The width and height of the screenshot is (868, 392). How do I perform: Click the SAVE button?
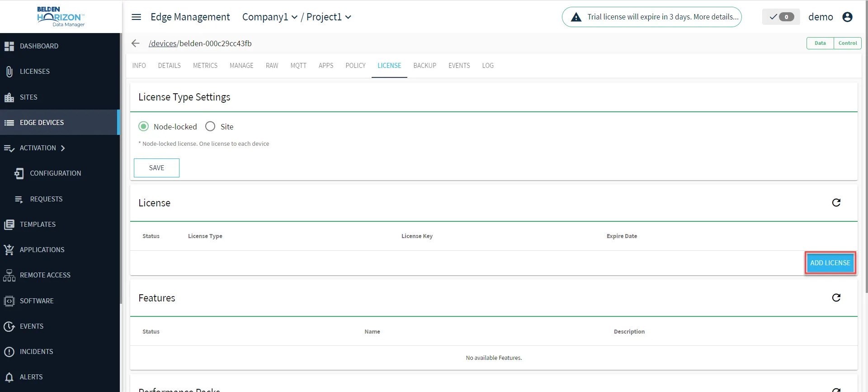click(x=156, y=168)
